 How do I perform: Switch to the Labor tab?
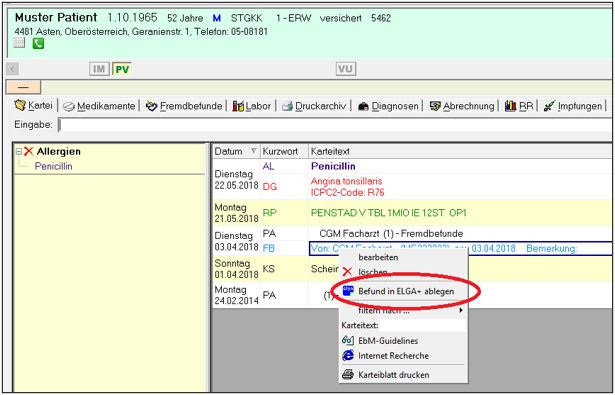[x=251, y=106]
